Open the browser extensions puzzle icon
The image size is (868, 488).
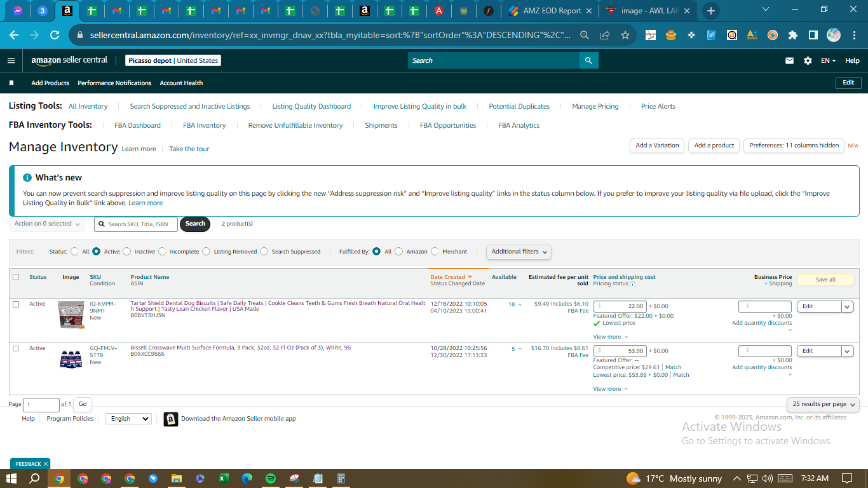pos(792,35)
